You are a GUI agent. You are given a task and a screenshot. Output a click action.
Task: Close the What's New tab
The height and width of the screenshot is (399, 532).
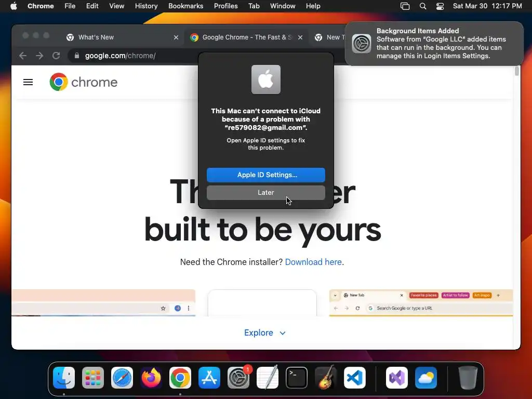[x=176, y=37]
